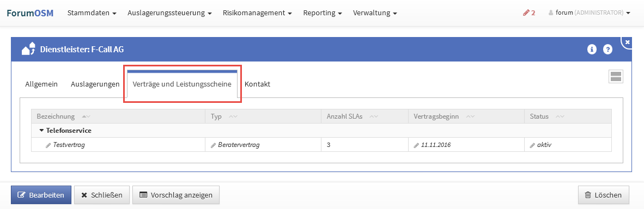
Task: Click the Bearbeiten button
Action: tap(41, 195)
